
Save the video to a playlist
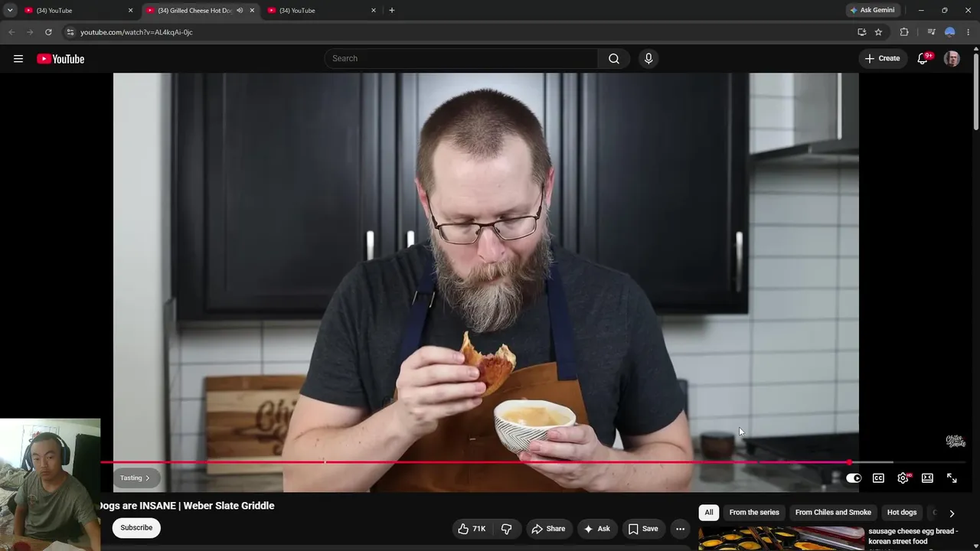pos(643,529)
